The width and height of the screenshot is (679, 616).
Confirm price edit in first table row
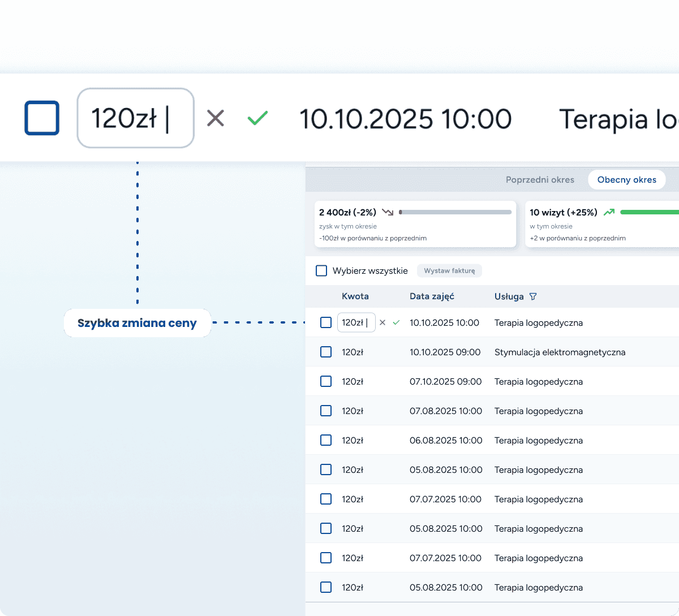396,322
